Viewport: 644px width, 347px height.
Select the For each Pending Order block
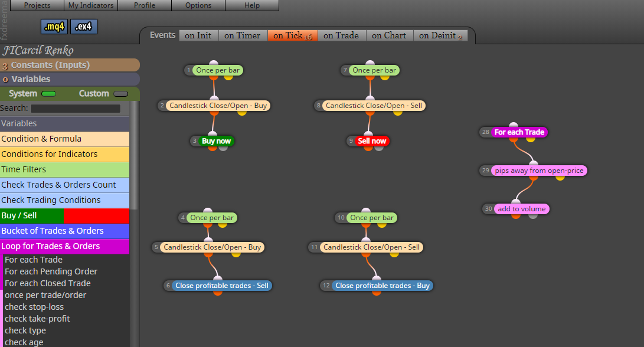tap(51, 271)
